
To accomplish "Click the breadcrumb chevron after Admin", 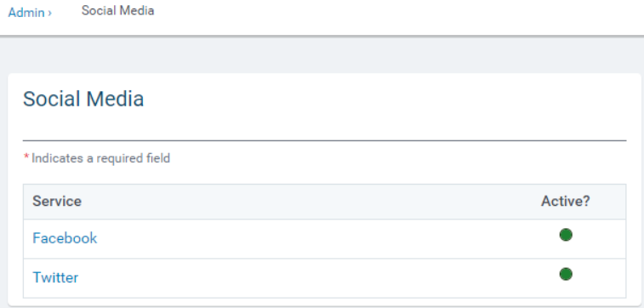I will point(49,13).
